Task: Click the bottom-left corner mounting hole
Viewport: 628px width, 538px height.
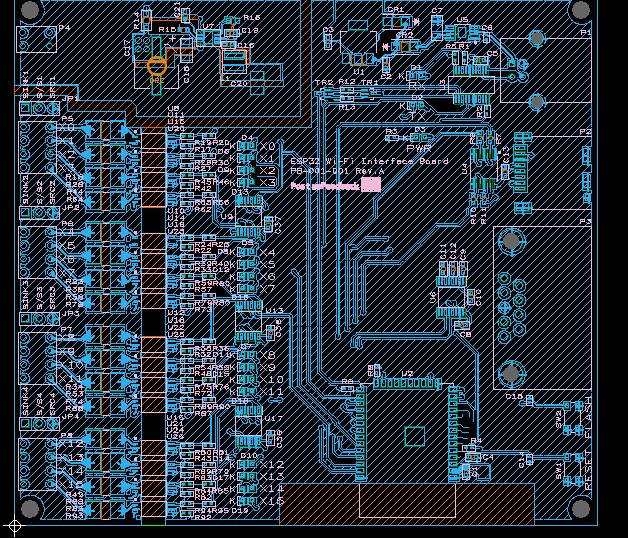Action: pyautogui.click(x=30, y=508)
